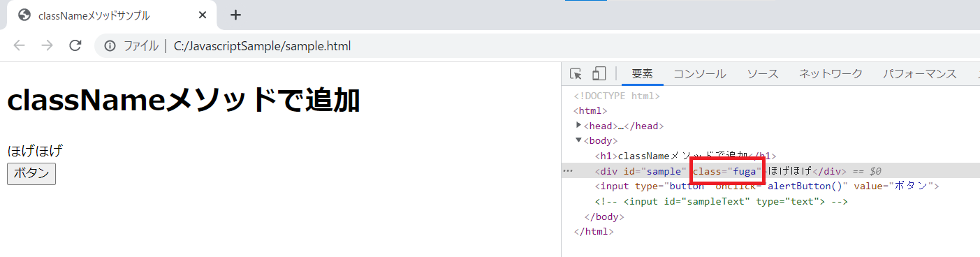The image size is (980, 257).
Task: Open the ネットワーク tab
Action: pos(831,74)
